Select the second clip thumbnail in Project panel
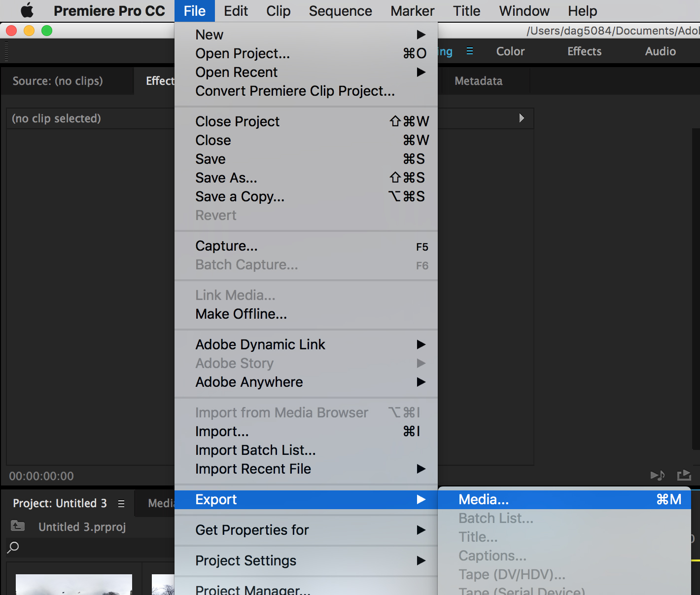700x595 pixels. [x=163, y=585]
